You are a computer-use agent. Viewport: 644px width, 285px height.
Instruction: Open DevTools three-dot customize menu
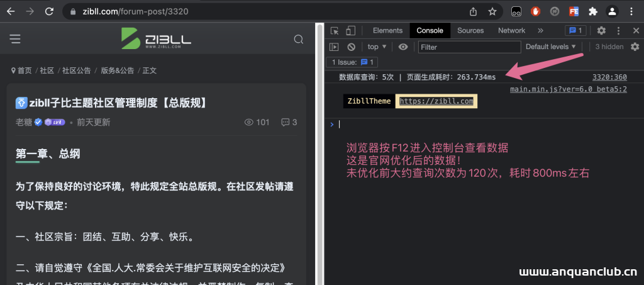pyautogui.click(x=619, y=30)
